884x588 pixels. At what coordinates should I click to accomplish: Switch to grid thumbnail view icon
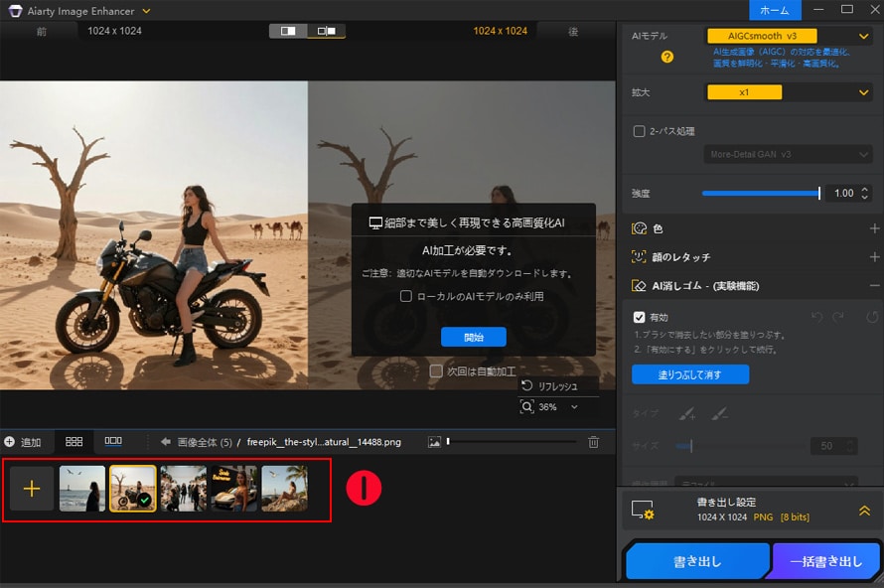[74, 441]
